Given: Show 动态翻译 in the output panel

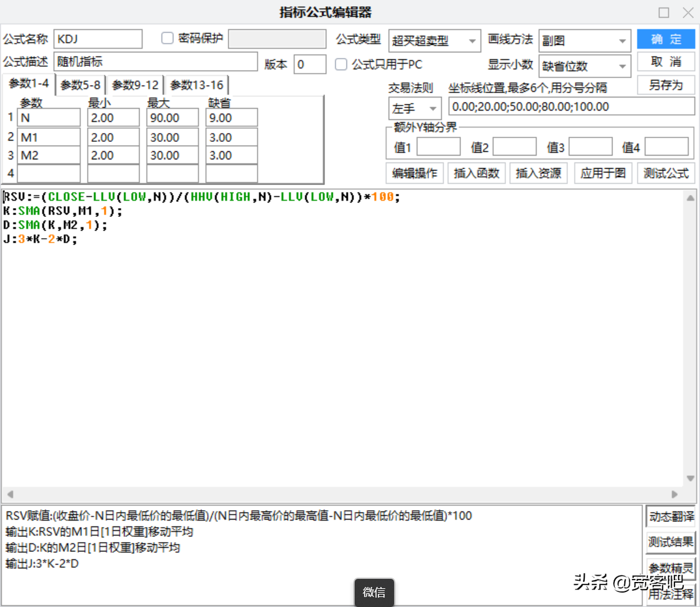Looking at the screenshot, I should [x=671, y=516].
